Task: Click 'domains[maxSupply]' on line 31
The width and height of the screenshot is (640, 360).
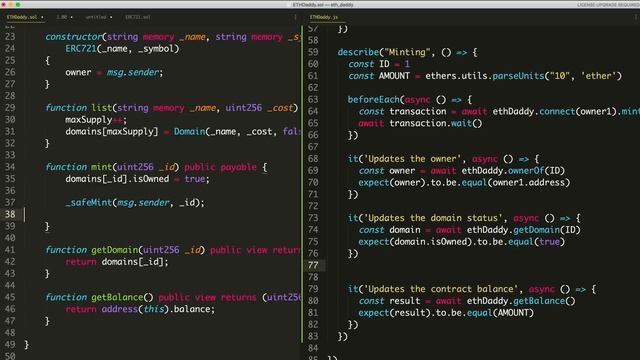Action: pyautogui.click(x=111, y=131)
